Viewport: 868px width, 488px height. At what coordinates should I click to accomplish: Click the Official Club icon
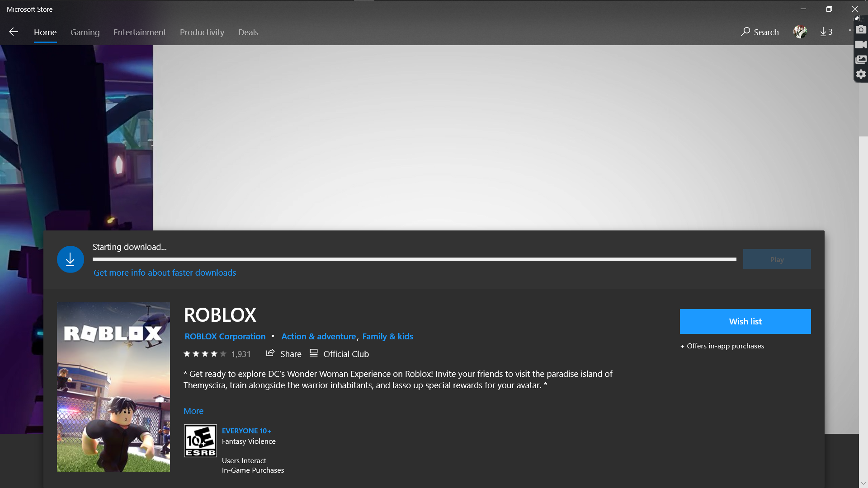click(x=314, y=353)
